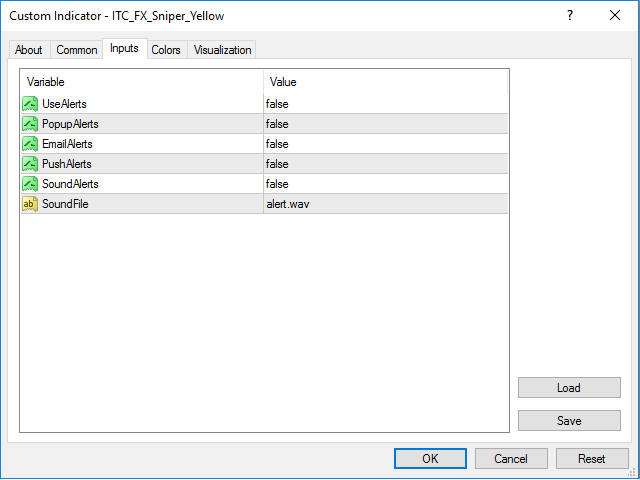Open the Colors tab
Image resolution: width=640 pixels, height=480 pixels.
tap(166, 50)
